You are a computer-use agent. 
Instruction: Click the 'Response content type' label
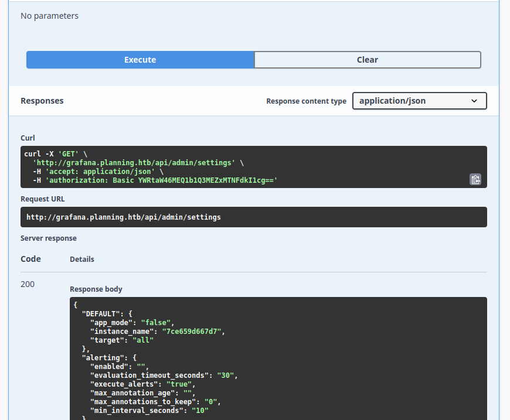[306, 101]
